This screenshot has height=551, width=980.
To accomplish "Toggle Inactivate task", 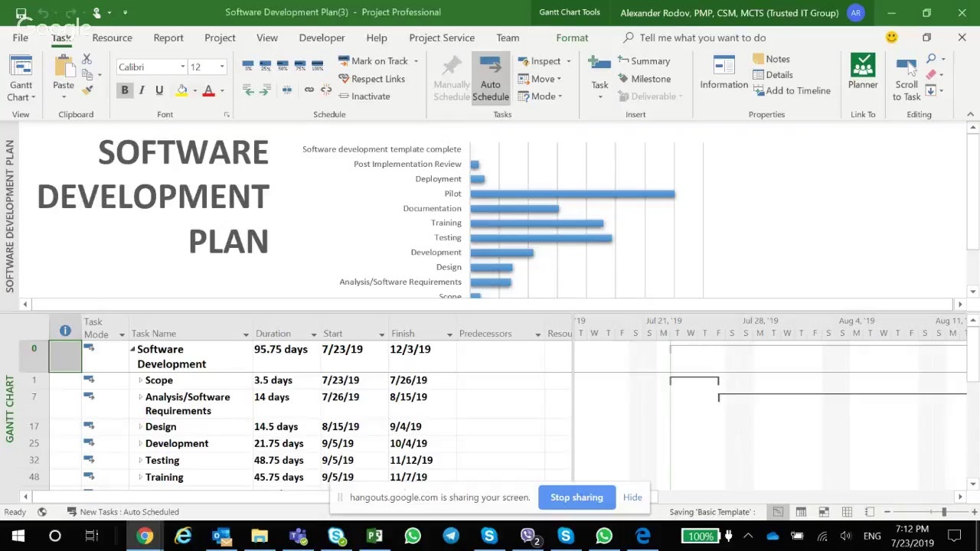I will click(364, 96).
